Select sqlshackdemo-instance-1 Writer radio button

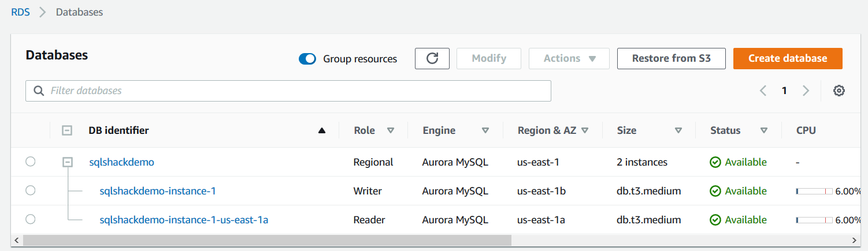point(31,190)
